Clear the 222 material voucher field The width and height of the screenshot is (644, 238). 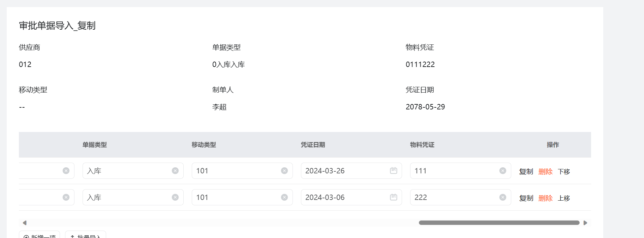pos(503,197)
